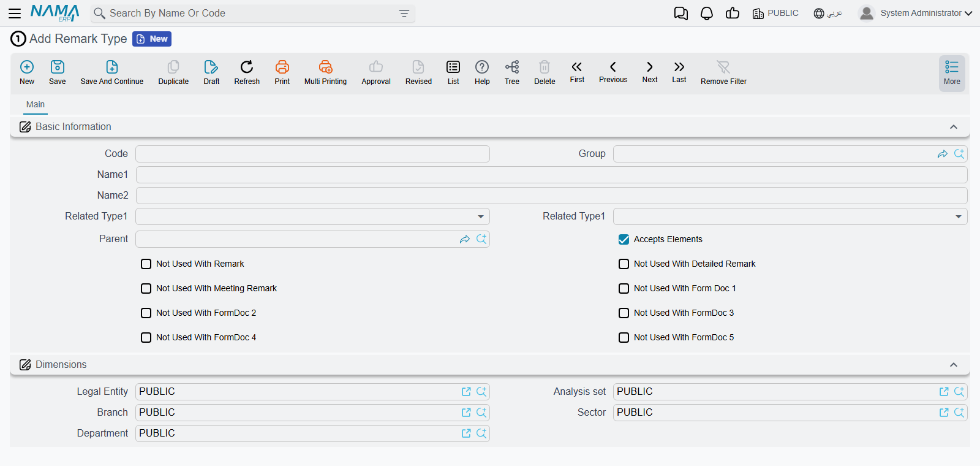Refresh the form
Screen dimensions: 980x466
pos(247,67)
